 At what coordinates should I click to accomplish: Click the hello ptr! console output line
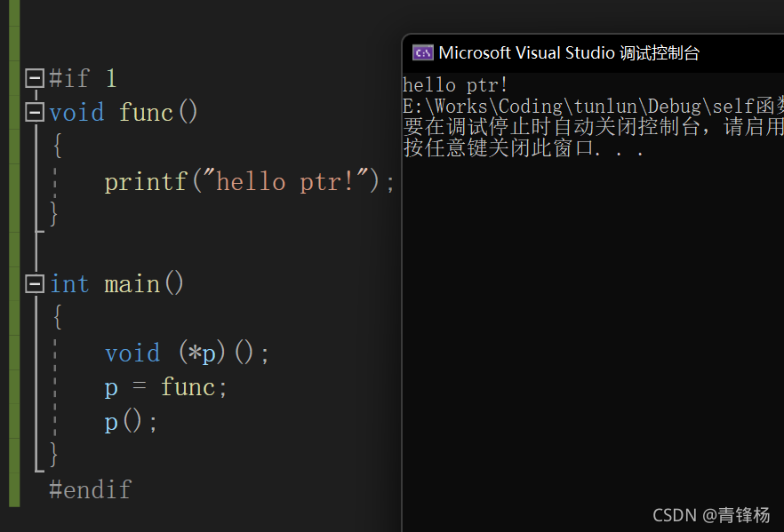pos(455,85)
